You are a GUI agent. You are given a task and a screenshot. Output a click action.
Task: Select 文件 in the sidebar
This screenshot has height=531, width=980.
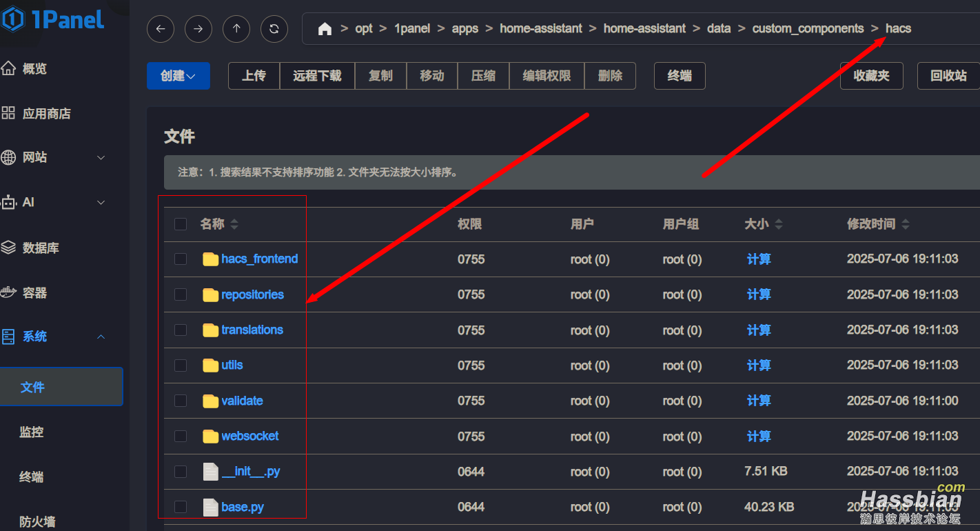(61, 387)
